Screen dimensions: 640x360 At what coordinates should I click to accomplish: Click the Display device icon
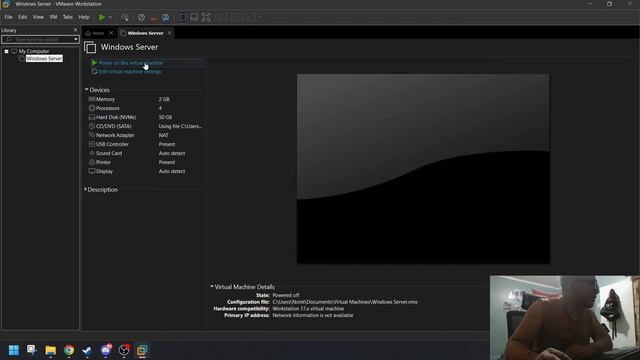92,171
